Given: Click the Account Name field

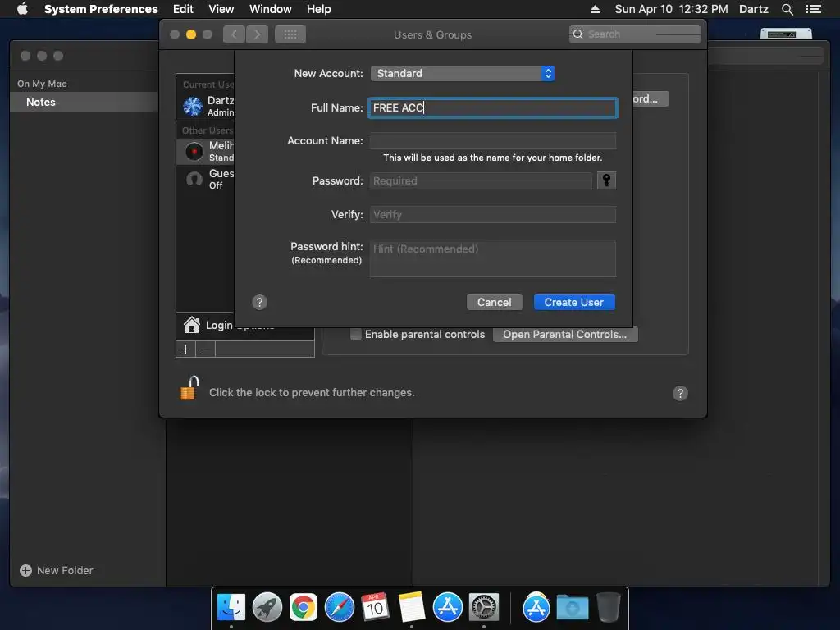Looking at the screenshot, I should click(x=493, y=141).
